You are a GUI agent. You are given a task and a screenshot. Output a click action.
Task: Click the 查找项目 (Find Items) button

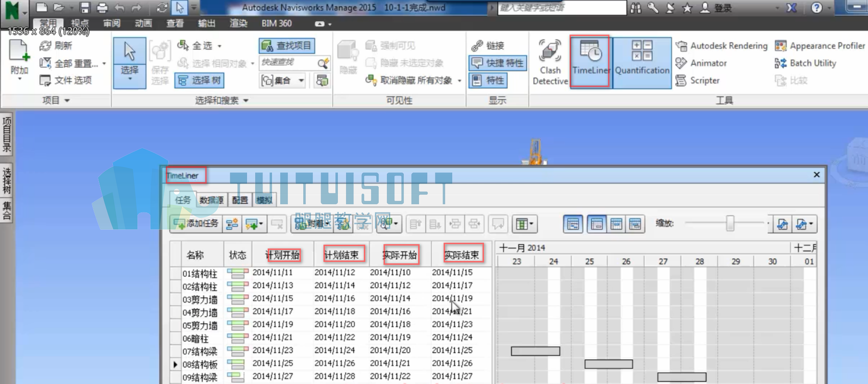pyautogui.click(x=287, y=46)
